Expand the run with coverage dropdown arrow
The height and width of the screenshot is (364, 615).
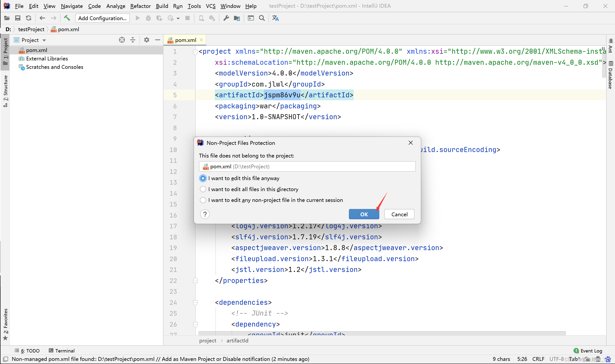coord(178,18)
